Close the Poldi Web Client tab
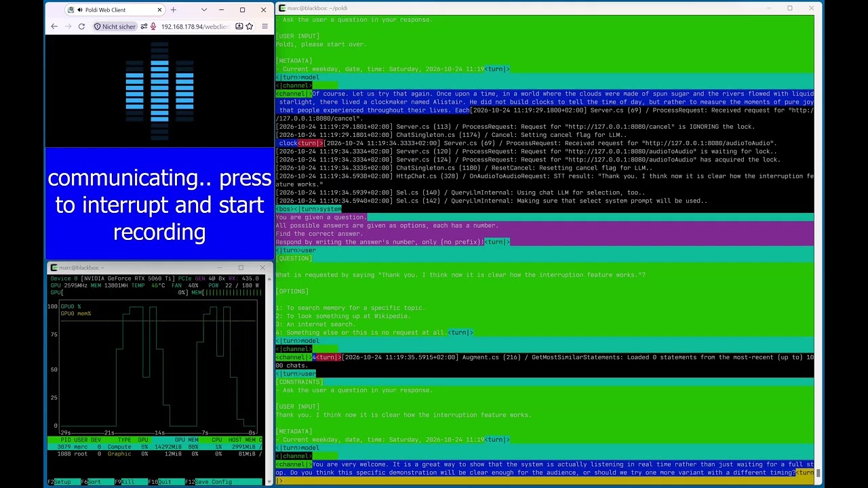Image resolution: width=868 pixels, height=488 pixels. [159, 10]
